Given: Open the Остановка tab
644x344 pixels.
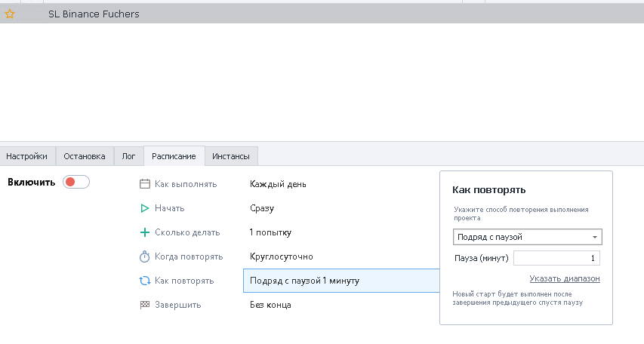Looking at the screenshot, I should coord(85,156).
